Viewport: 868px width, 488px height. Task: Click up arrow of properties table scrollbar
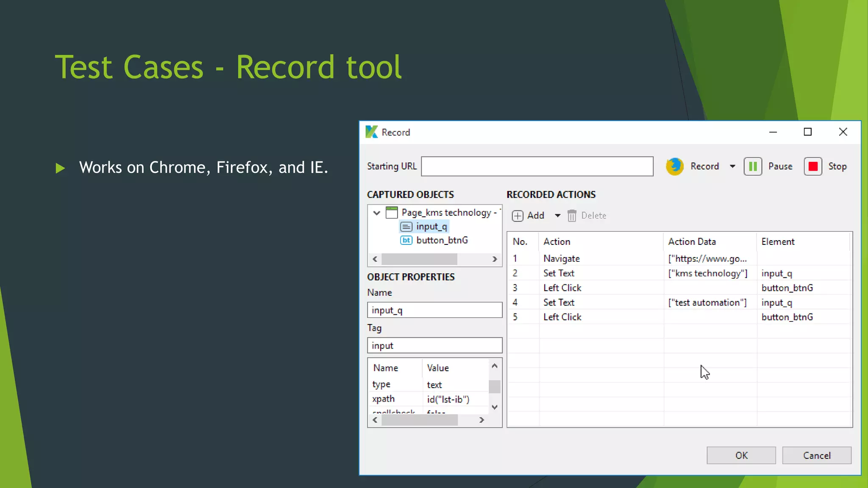[494, 366]
